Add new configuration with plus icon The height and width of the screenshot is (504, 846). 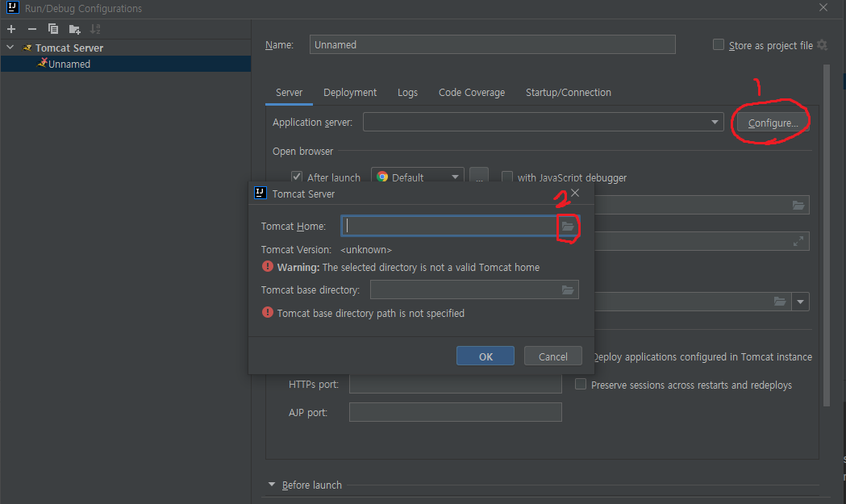tap(11, 29)
